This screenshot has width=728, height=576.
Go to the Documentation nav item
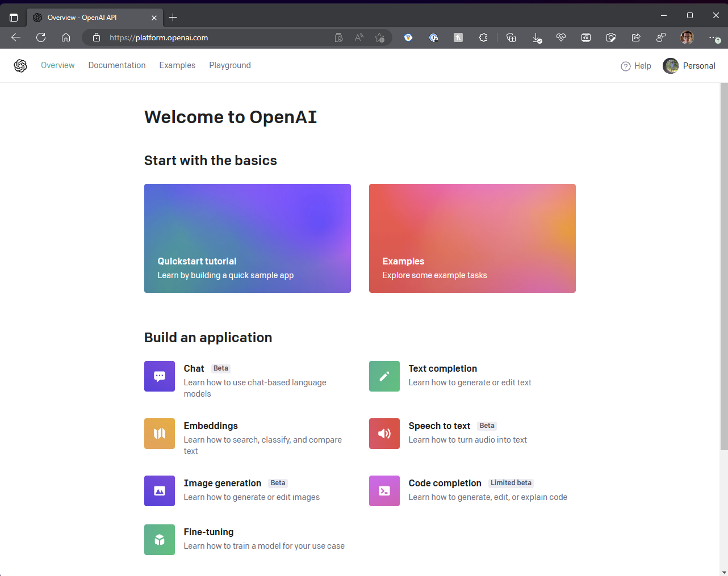tap(117, 65)
